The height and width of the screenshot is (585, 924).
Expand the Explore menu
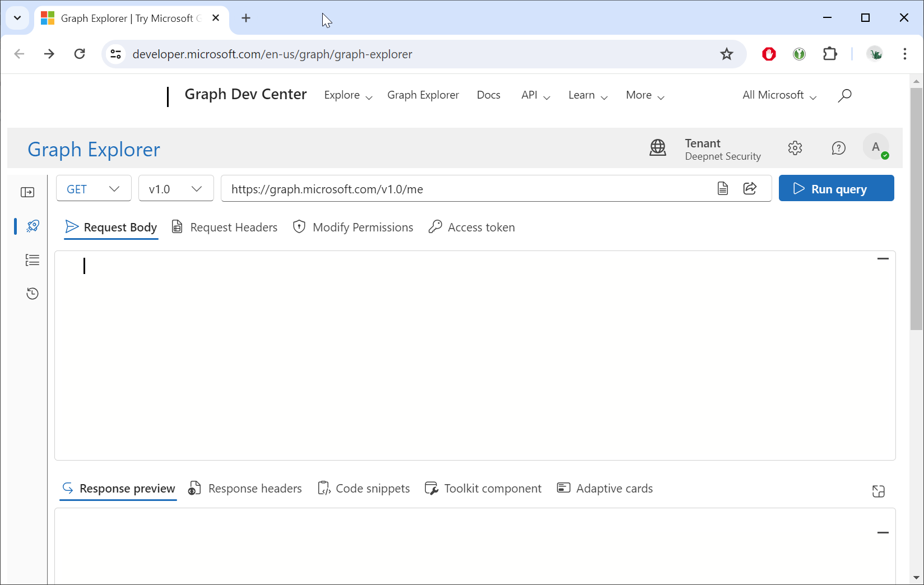coord(348,95)
